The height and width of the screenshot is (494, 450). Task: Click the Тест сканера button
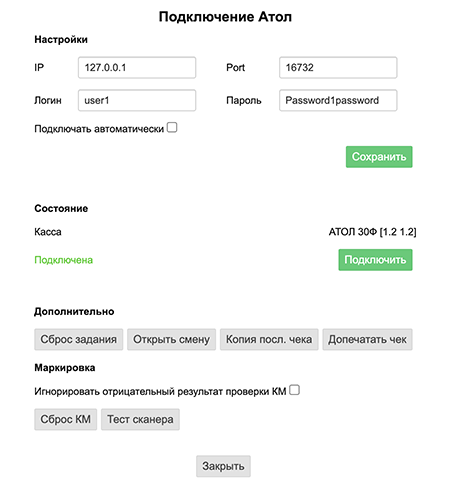coord(140,419)
